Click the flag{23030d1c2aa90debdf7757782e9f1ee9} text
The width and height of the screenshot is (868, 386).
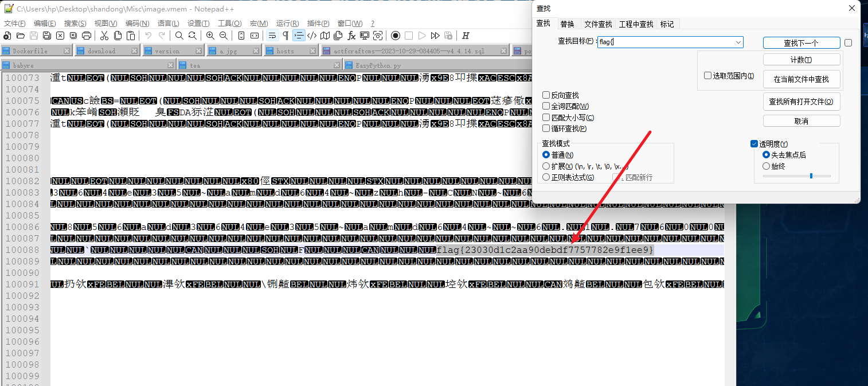(x=545, y=250)
